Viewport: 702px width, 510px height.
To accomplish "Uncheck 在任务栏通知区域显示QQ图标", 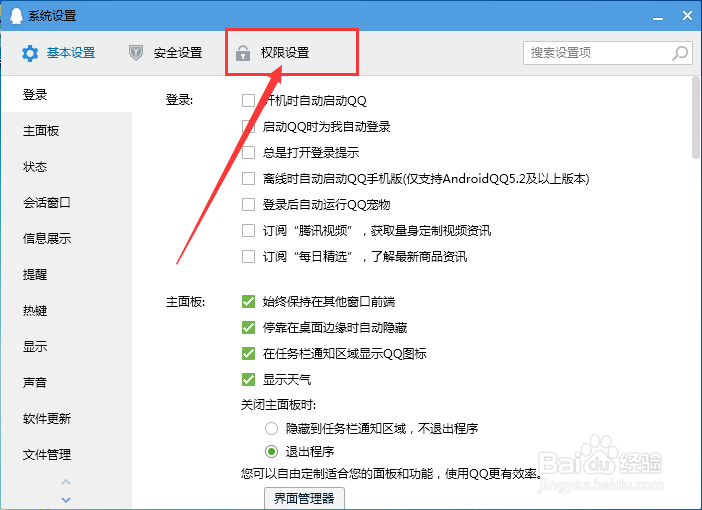I will click(248, 353).
